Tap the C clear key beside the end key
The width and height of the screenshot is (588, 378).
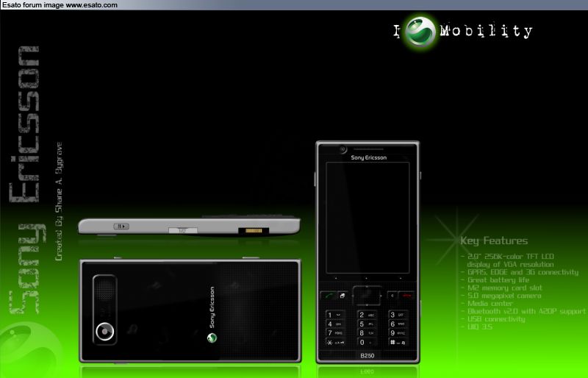click(x=392, y=296)
